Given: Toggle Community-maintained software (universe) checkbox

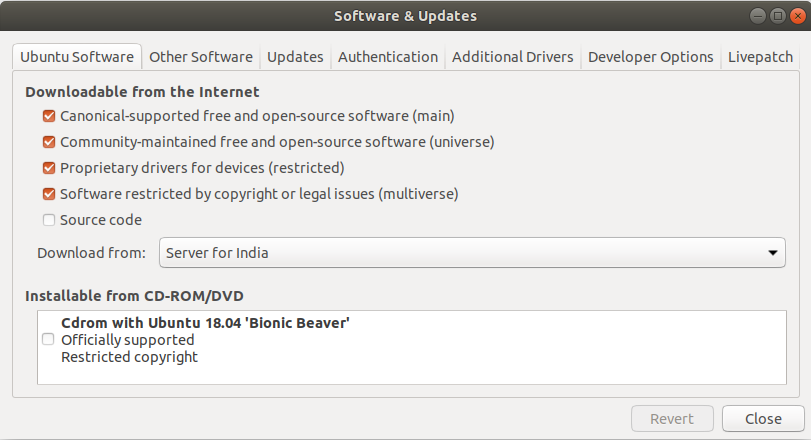Looking at the screenshot, I should (x=49, y=142).
